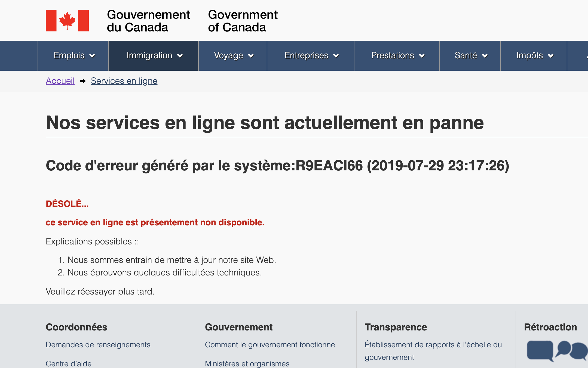Click the Canada flag logo
Image resolution: width=588 pixels, height=368 pixels.
67,21
